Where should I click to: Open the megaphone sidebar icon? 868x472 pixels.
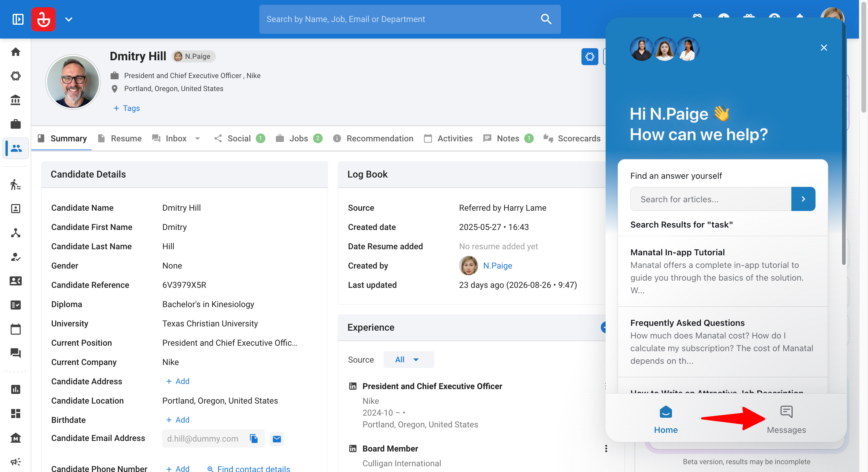[x=15, y=462]
